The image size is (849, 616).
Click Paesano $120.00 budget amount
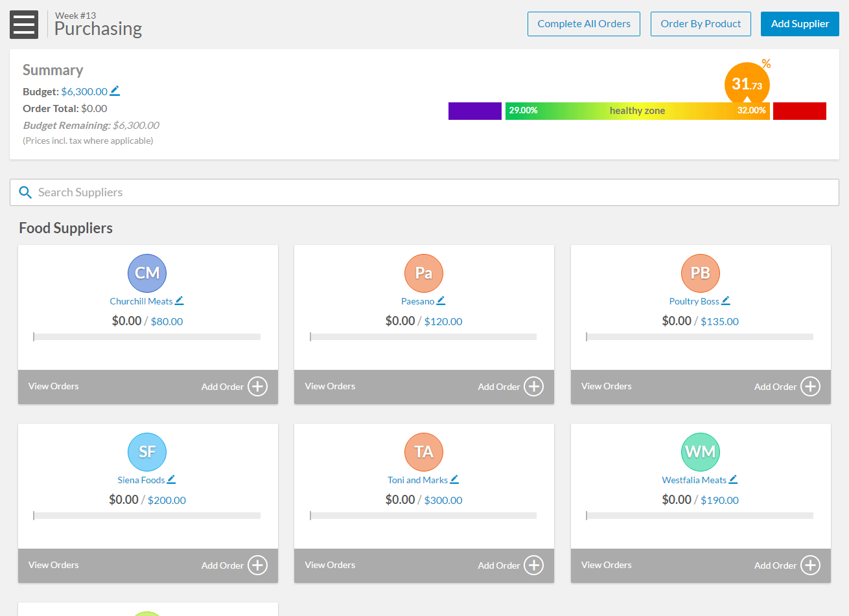point(443,321)
